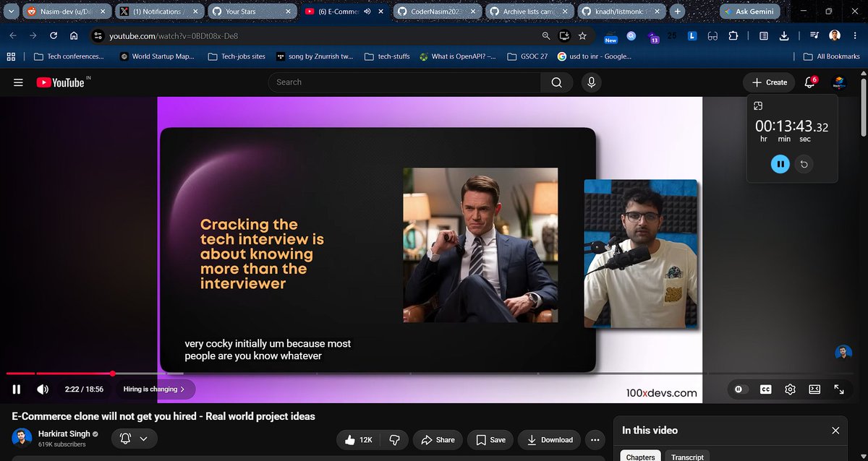The image size is (868, 461).
Task: Open the notification preferences dropdown for Harkirat Singh
Action: tap(135, 439)
